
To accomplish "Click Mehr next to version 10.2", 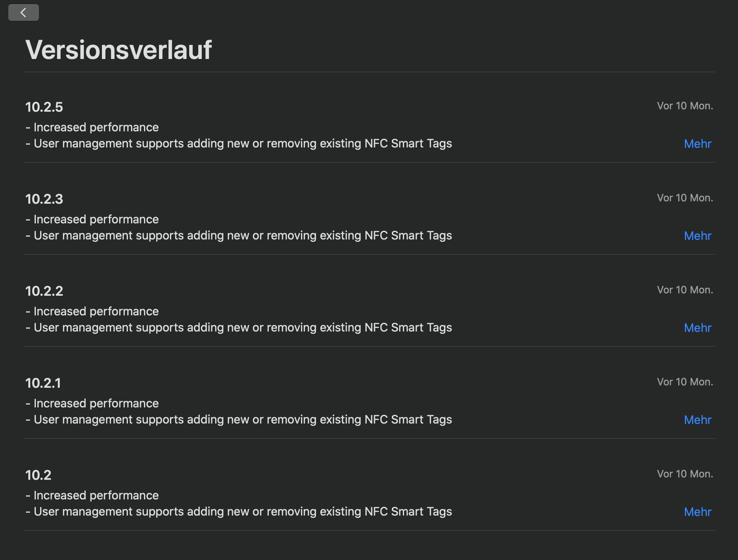I will [x=697, y=512].
